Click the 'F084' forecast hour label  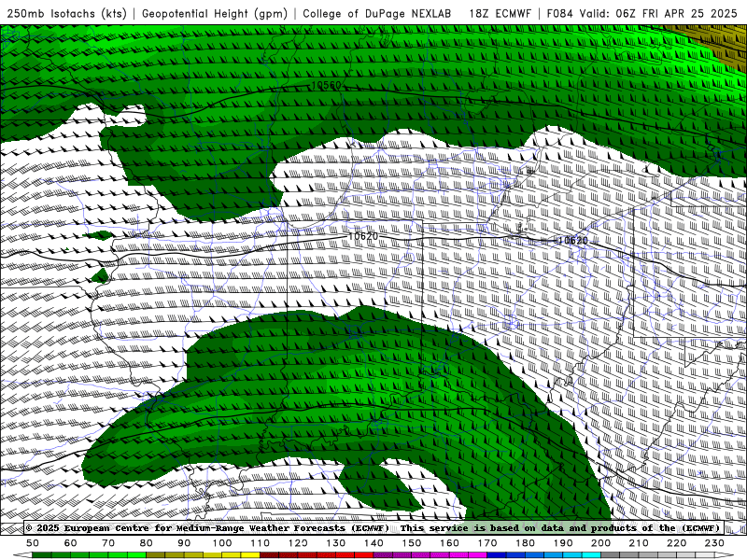point(559,13)
